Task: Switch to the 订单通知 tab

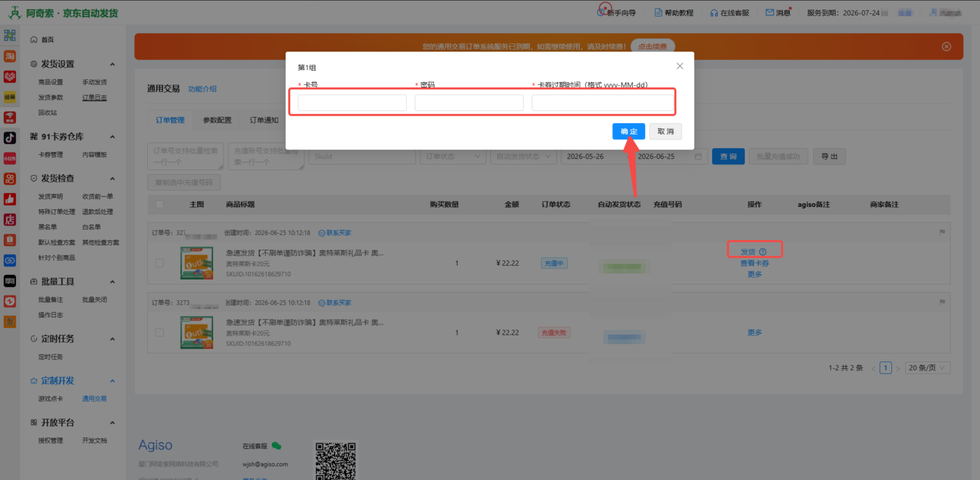Action: coord(264,120)
